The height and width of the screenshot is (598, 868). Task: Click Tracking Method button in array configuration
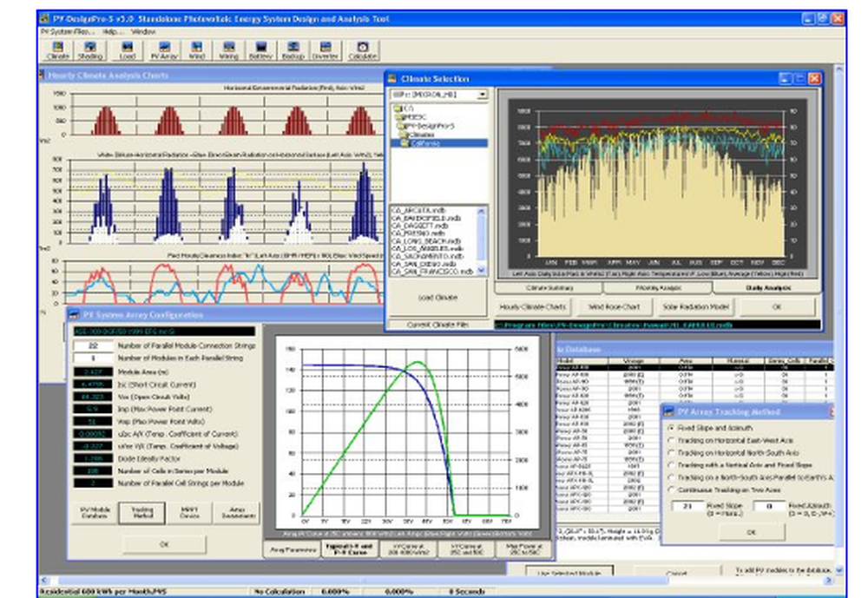[x=142, y=513]
